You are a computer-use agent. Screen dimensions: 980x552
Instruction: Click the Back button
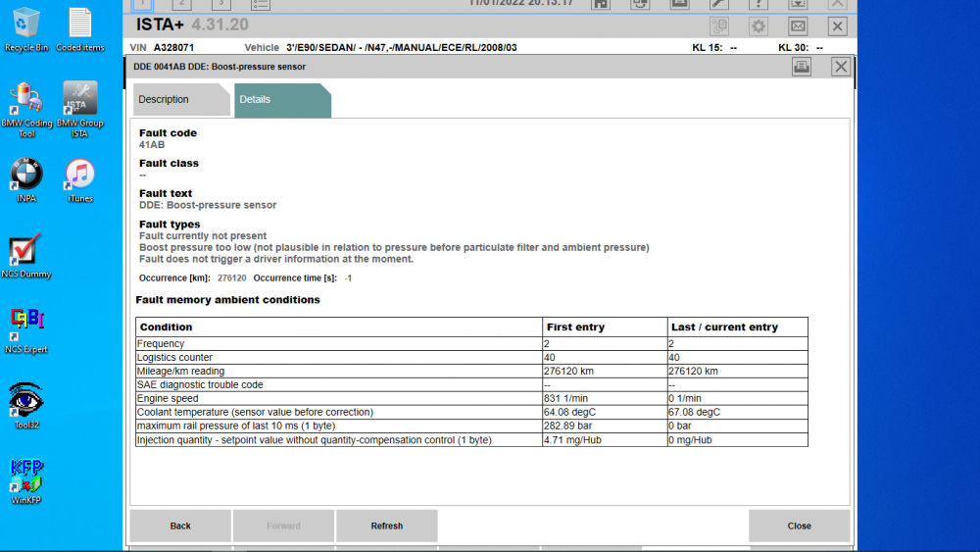coord(180,526)
